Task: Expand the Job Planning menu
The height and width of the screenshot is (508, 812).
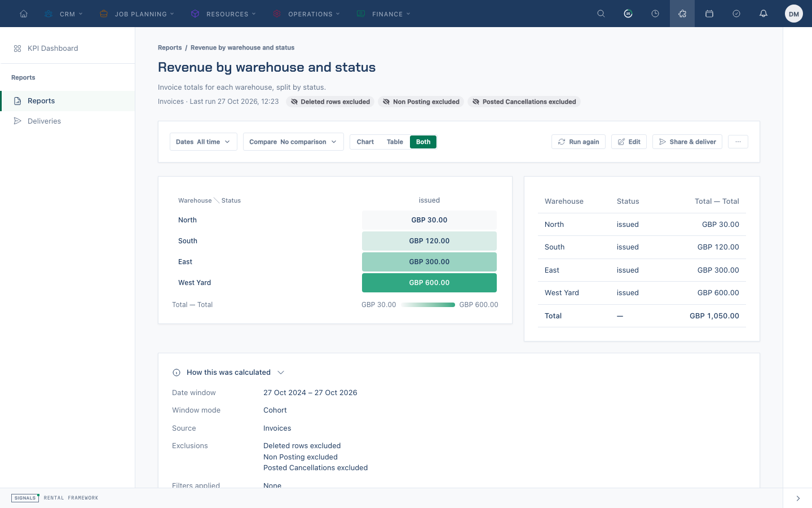Action: (136, 14)
